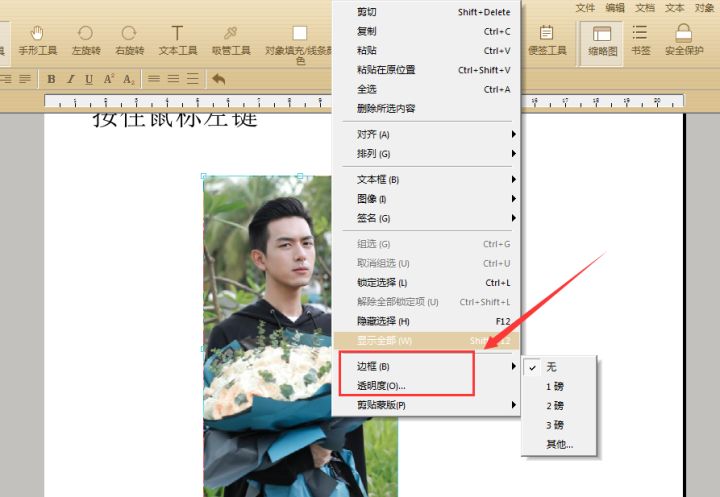Image resolution: width=720 pixels, height=497 pixels.
Task: Choose 锁定选择 (L) menu entry
Action: 427,282
